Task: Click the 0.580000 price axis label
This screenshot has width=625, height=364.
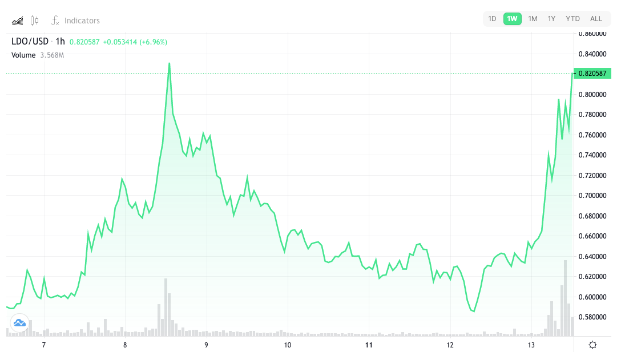Action: (x=592, y=317)
